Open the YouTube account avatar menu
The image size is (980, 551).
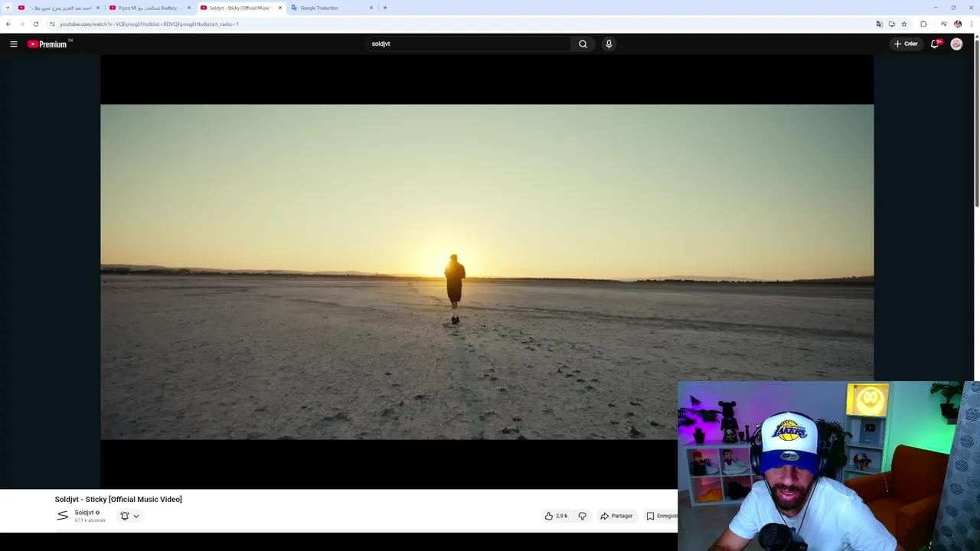956,44
